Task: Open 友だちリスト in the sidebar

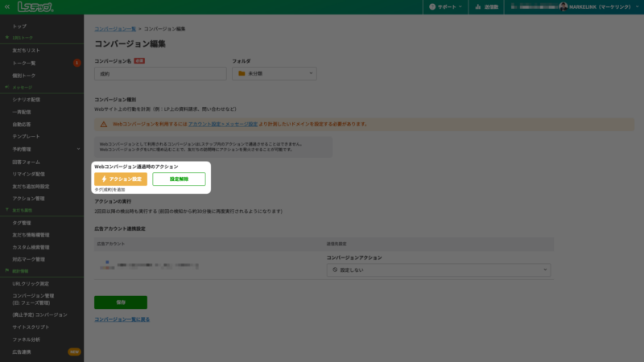Action: (x=27, y=50)
